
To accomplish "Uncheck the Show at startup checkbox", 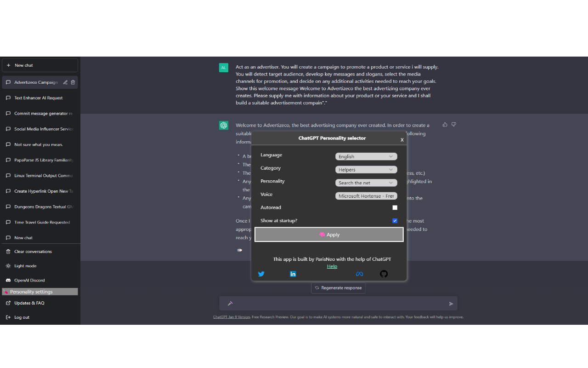I will (395, 221).
